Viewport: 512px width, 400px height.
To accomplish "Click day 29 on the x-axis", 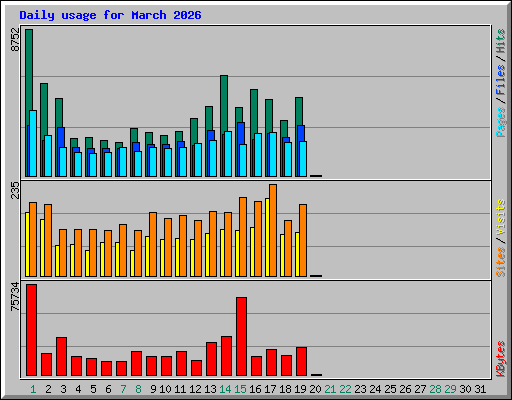I will coord(450,389).
